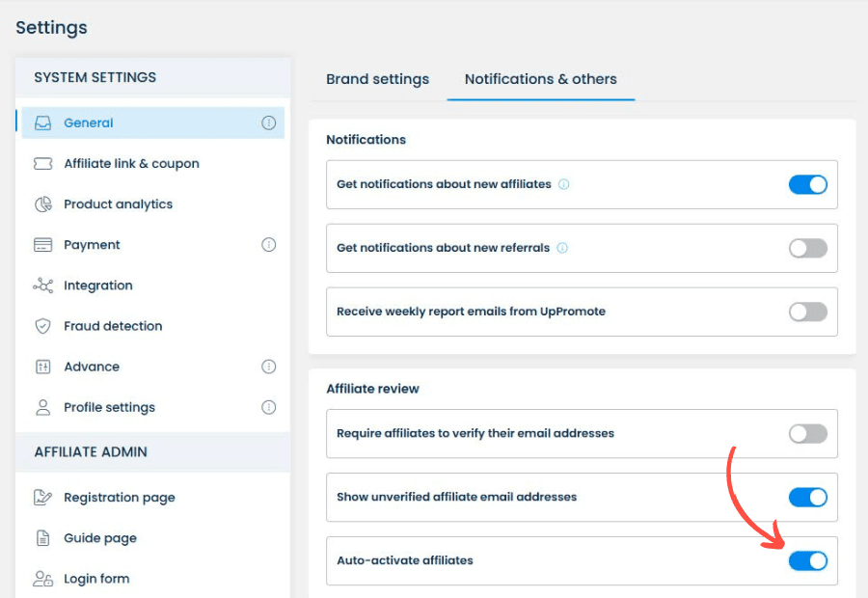Turn off Auto-activate affiliates toggle
Image resolution: width=868 pixels, height=598 pixels.
point(807,561)
